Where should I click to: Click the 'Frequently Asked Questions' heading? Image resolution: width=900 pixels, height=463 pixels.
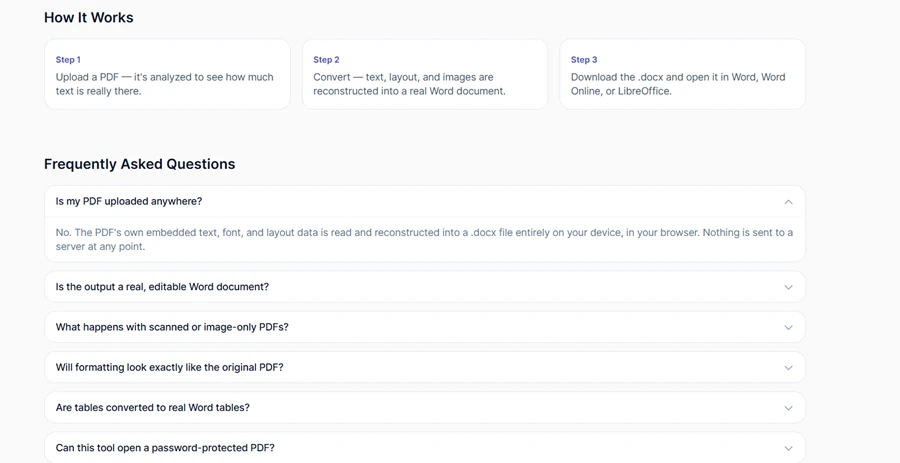coord(139,164)
